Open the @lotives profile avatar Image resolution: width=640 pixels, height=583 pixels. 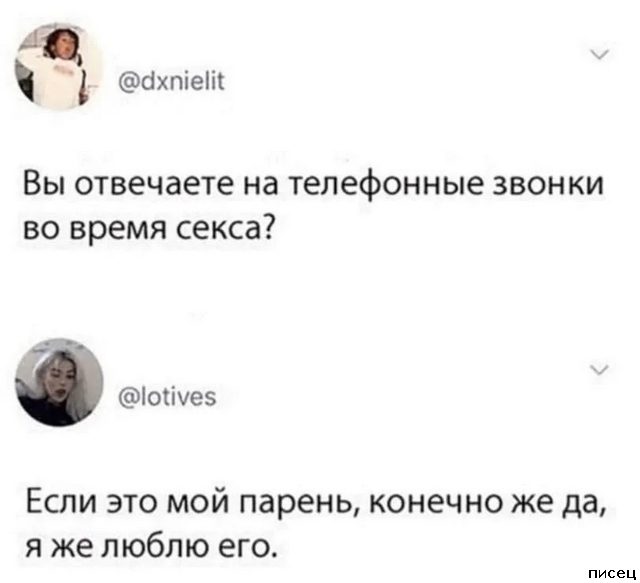[59, 382]
